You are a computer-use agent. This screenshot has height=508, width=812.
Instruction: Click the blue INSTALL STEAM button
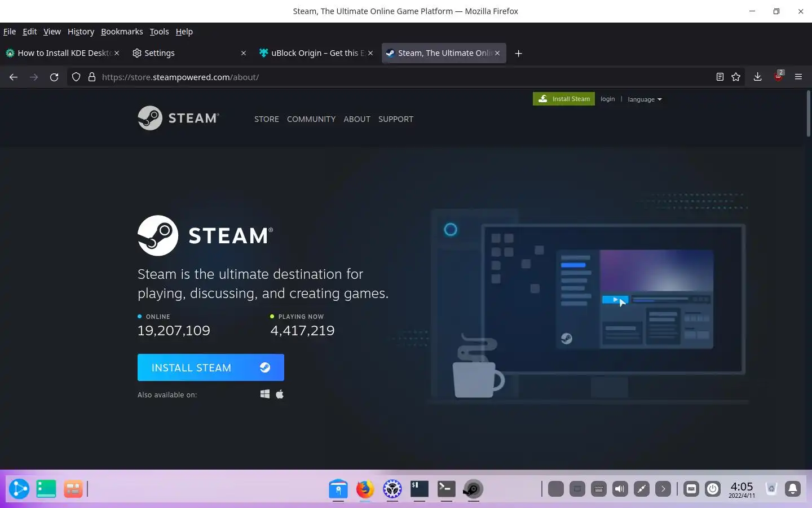point(211,367)
